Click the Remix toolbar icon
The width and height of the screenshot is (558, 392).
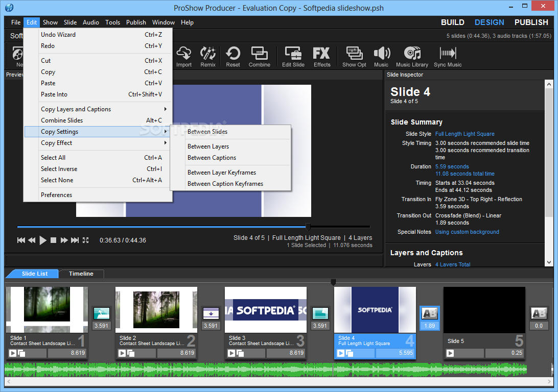[208, 57]
